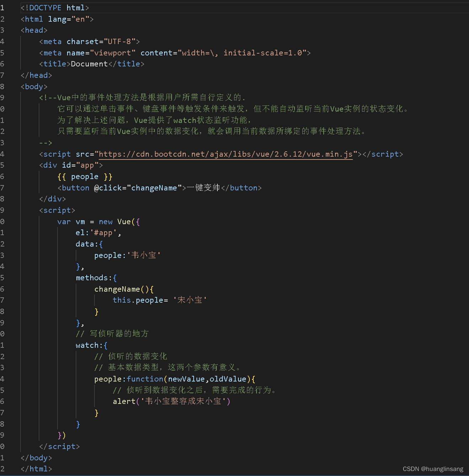This screenshot has width=469, height=476.
Task: Click the comment line starting '<!--Vue中的事件处理方法'
Action: (142, 98)
